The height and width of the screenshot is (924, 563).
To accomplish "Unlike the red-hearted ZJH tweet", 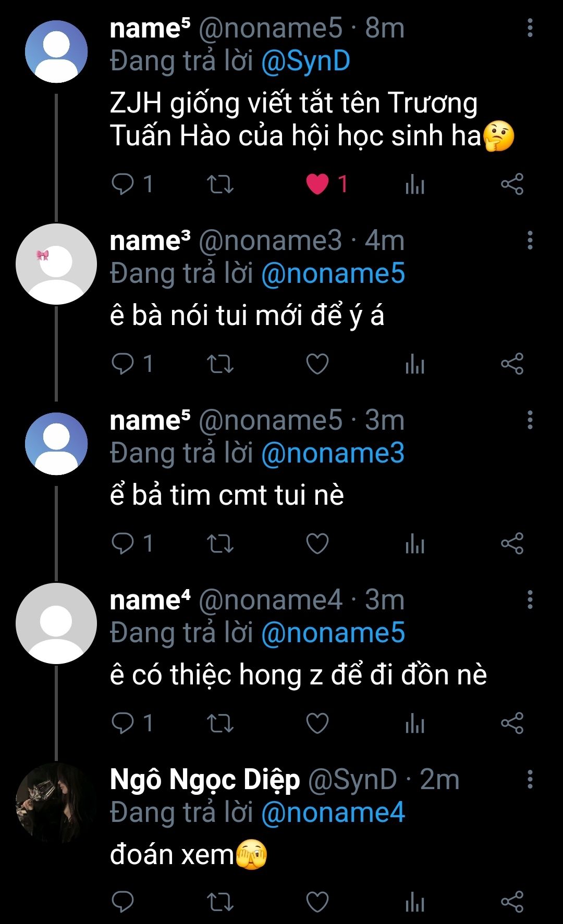I will pos(317,184).
